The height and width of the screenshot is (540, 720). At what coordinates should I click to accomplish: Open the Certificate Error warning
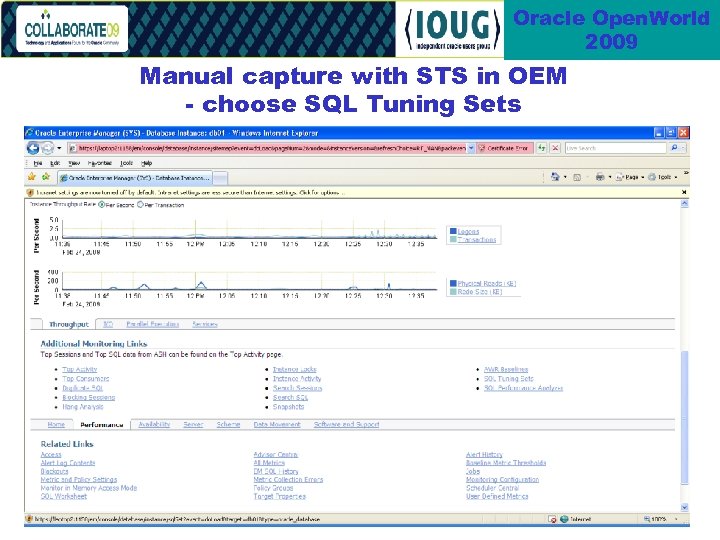point(505,148)
